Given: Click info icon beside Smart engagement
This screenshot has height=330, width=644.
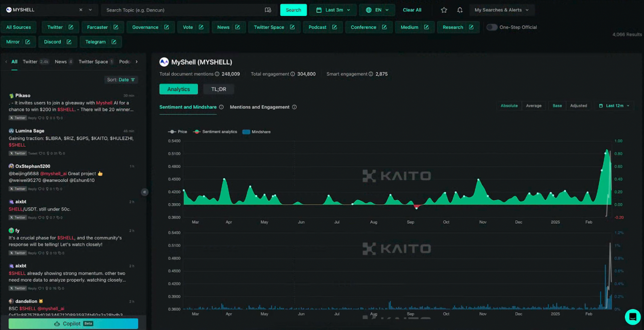Looking at the screenshot, I should click(x=371, y=74).
